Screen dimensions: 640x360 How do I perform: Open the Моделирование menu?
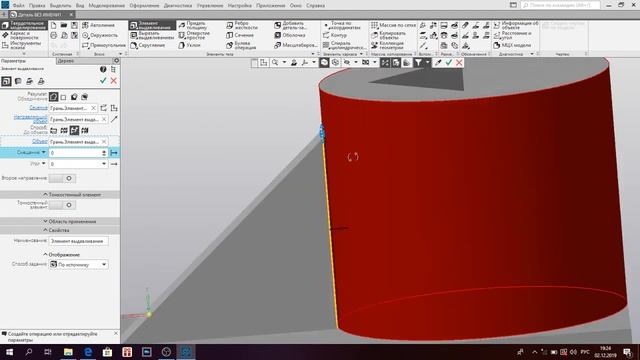tap(107, 6)
